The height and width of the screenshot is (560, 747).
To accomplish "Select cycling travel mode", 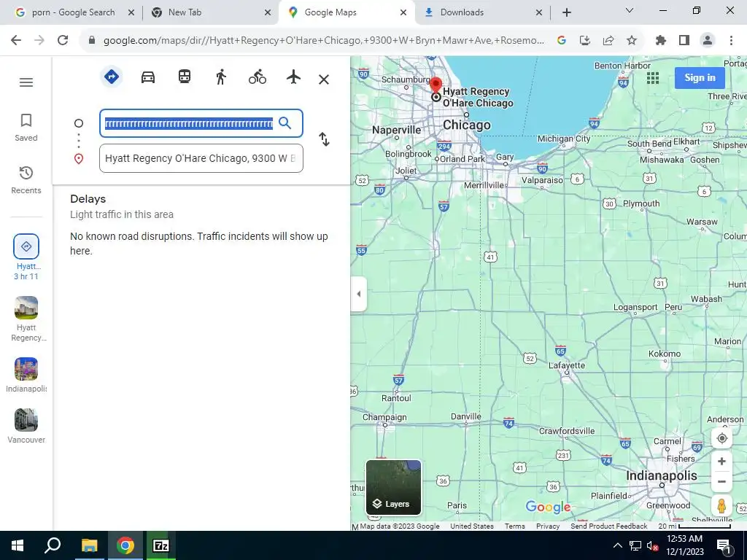I will click(x=258, y=77).
